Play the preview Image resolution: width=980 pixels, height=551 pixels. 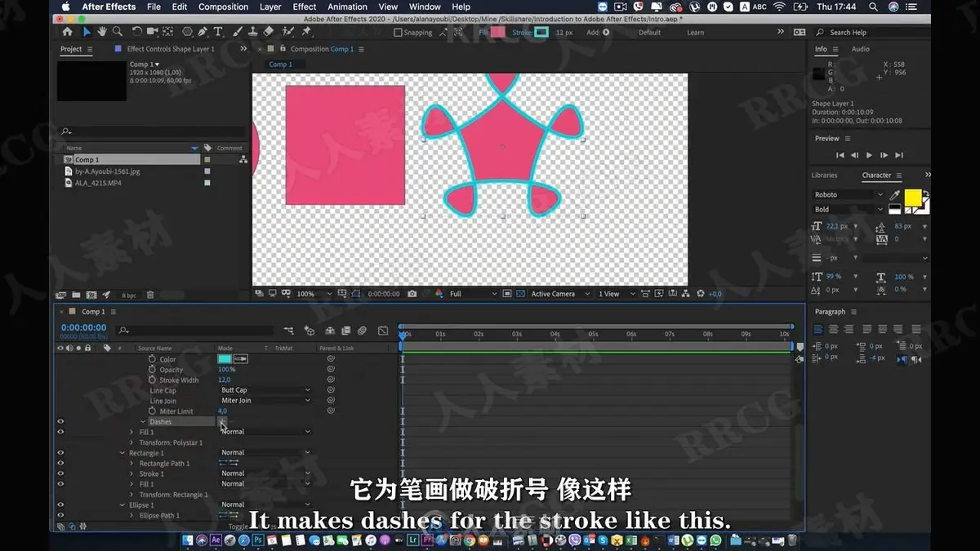coord(869,155)
